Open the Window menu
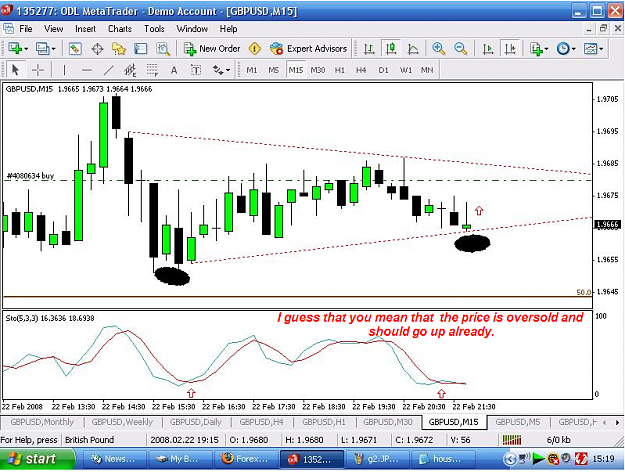 [192, 29]
